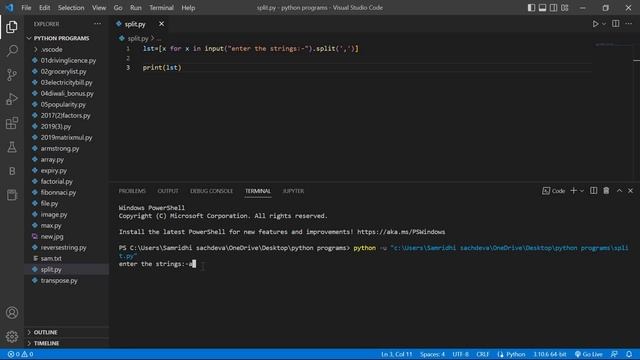Open the View menu

pyautogui.click(x=99, y=8)
